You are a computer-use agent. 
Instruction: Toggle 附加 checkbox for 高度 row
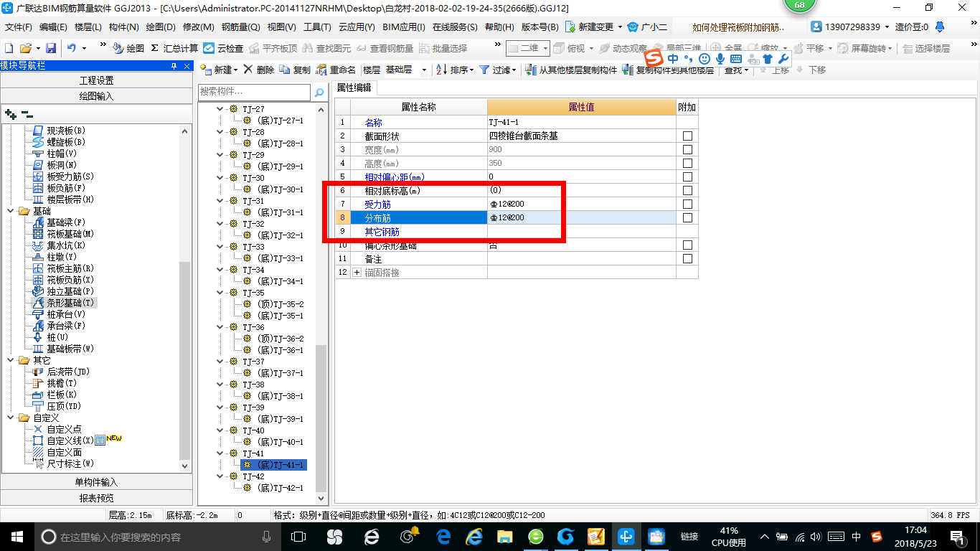(x=687, y=163)
